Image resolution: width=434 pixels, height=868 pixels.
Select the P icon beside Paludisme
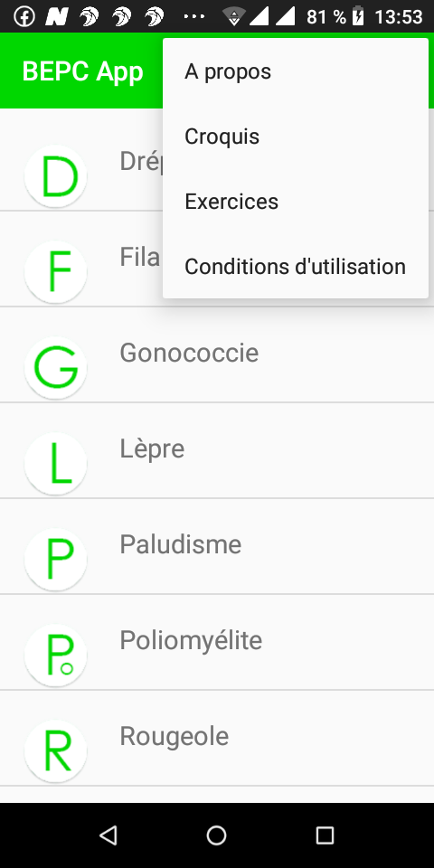click(55, 559)
